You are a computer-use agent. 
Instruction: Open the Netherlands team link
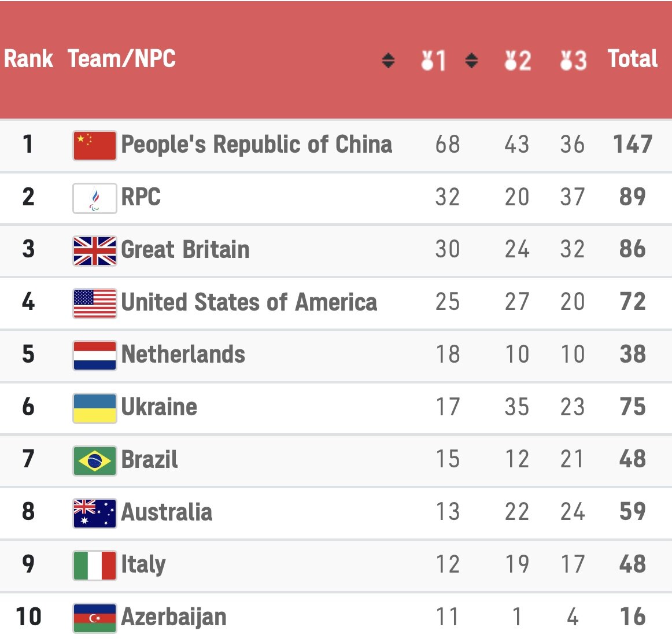183,355
